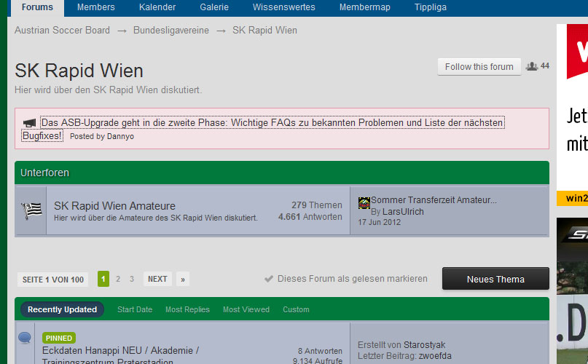Sort topics by Most Replies

tap(187, 309)
